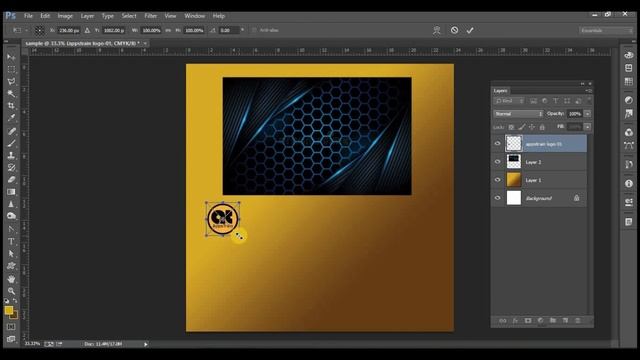Click the background color swatch
This screenshot has height=360, width=640.
pos(15,316)
